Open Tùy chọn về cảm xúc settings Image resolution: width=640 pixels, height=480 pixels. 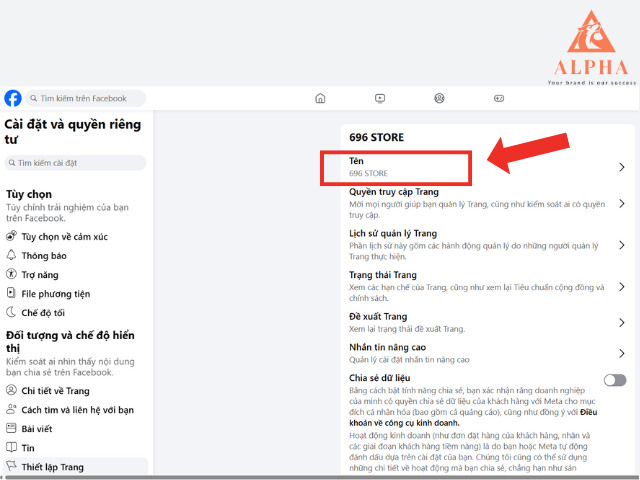click(x=76, y=236)
